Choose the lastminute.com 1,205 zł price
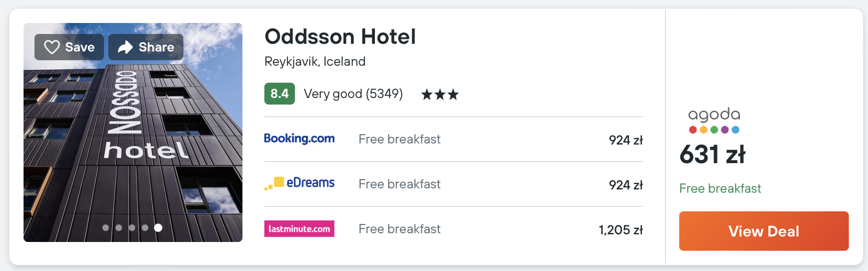Screen dimensions: 868x271 click(x=621, y=230)
